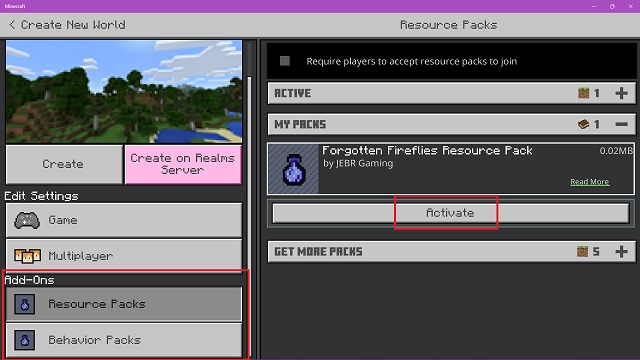Minimize the Minecraft window
Image resolution: width=640 pixels, height=360 pixels.
click(x=594, y=6)
